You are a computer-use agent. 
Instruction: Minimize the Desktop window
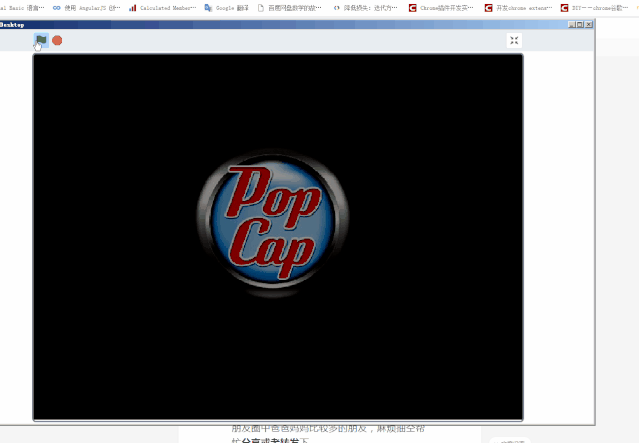click(x=572, y=24)
